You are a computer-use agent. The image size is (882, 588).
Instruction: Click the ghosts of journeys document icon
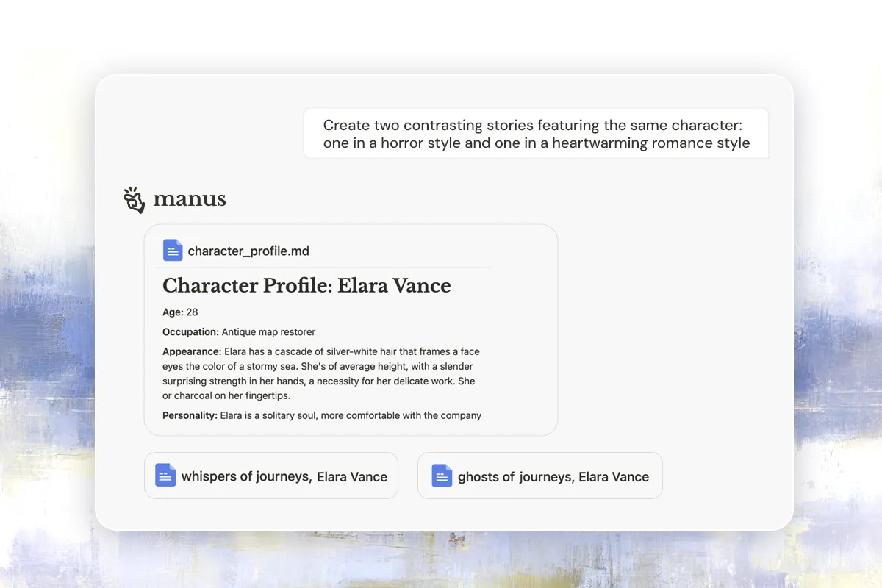click(x=442, y=476)
